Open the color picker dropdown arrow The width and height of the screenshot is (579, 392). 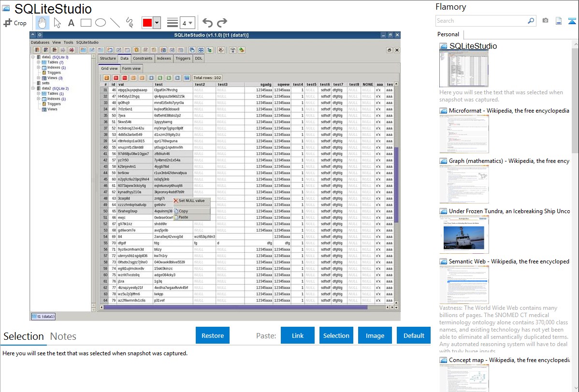click(157, 23)
